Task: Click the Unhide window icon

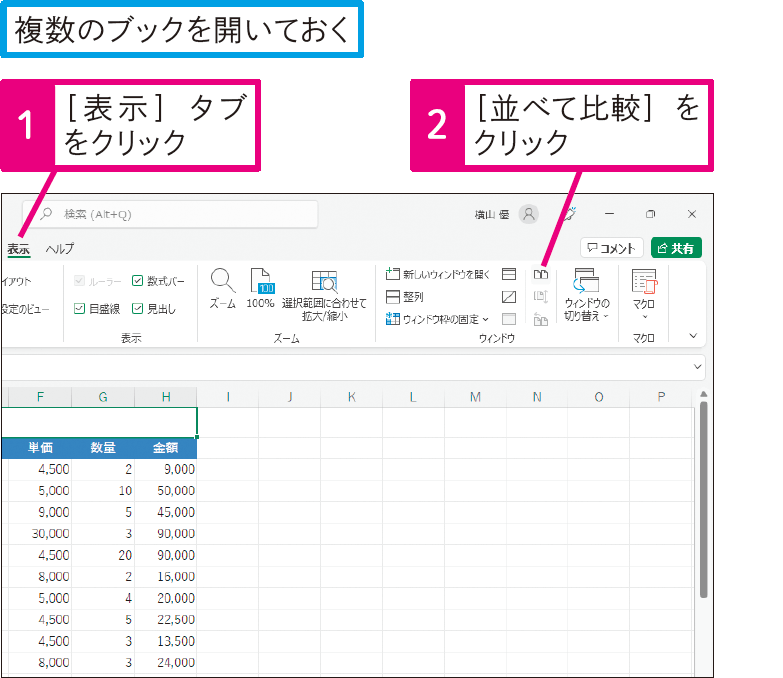Action: point(509,319)
